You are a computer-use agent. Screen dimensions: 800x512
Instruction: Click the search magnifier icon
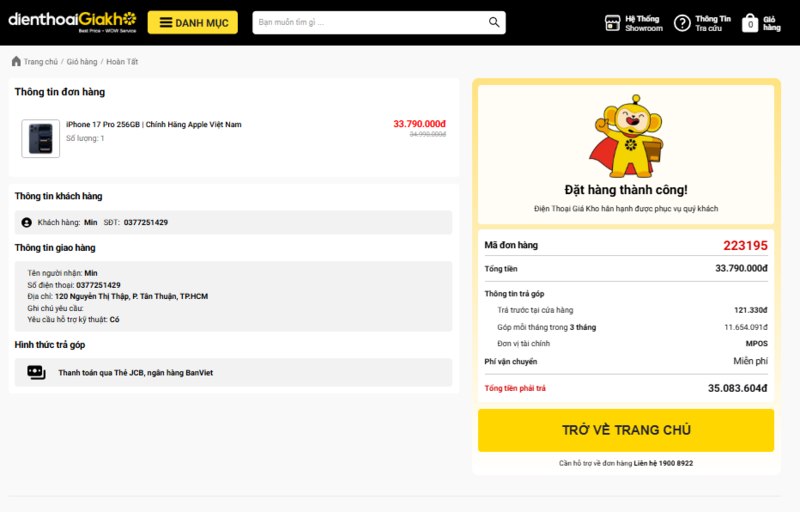(x=494, y=22)
